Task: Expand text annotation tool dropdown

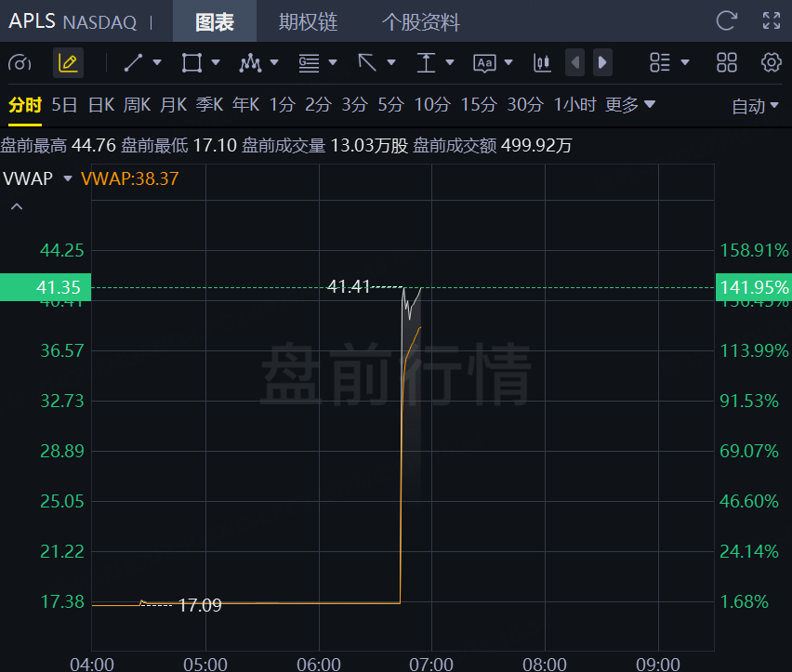Action: 508,63
